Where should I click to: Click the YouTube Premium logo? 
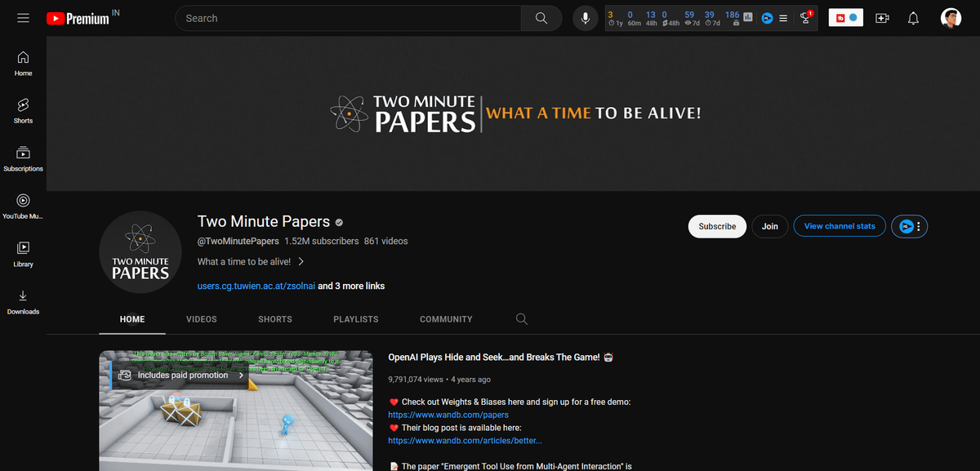tap(78, 18)
